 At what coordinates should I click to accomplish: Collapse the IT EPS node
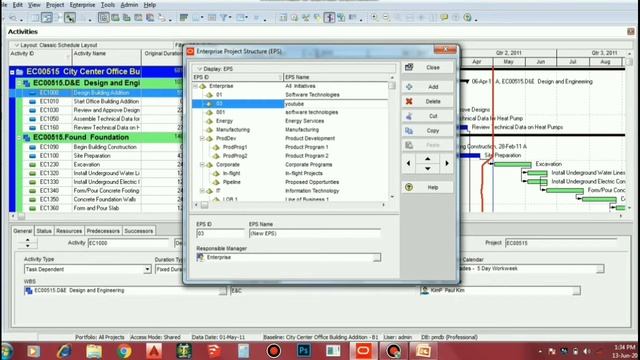pos(202,191)
